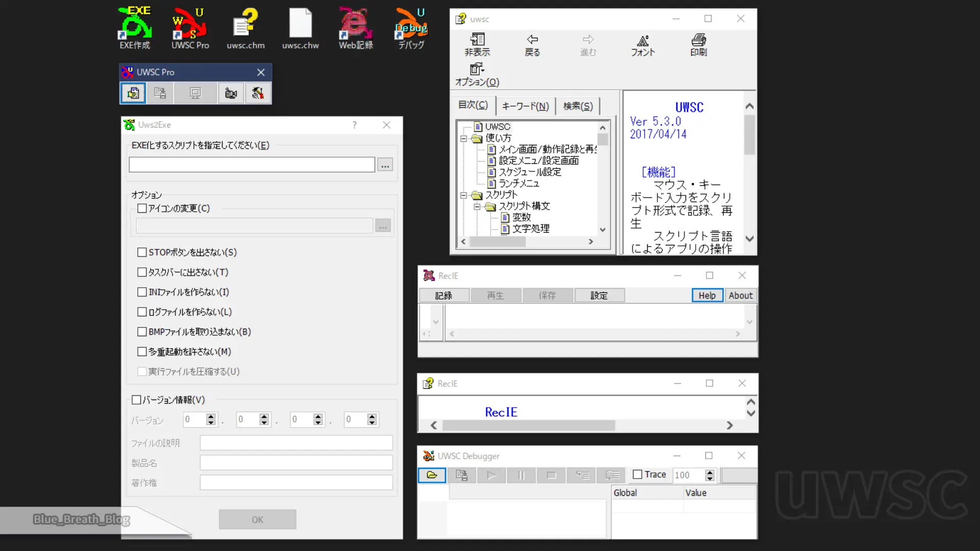Click About button in RecIE
Image resolution: width=980 pixels, height=551 pixels.
click(x=741, y=295)
